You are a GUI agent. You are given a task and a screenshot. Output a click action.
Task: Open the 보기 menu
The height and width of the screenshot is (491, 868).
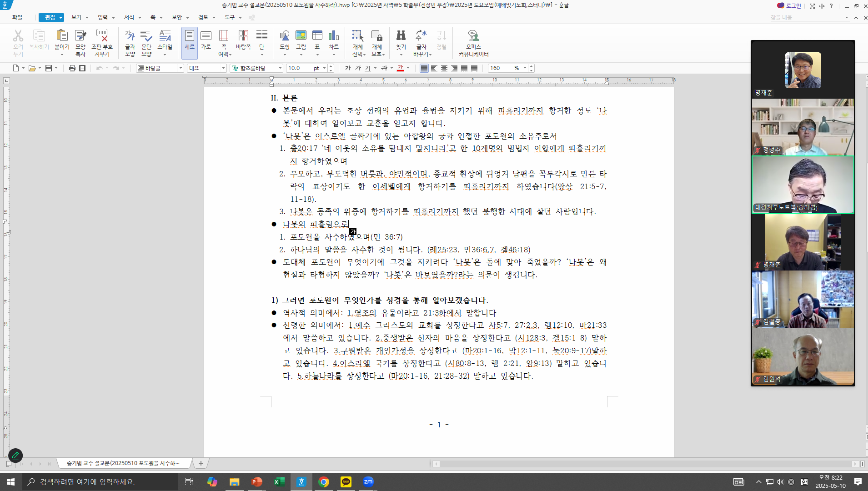point(76,17)
